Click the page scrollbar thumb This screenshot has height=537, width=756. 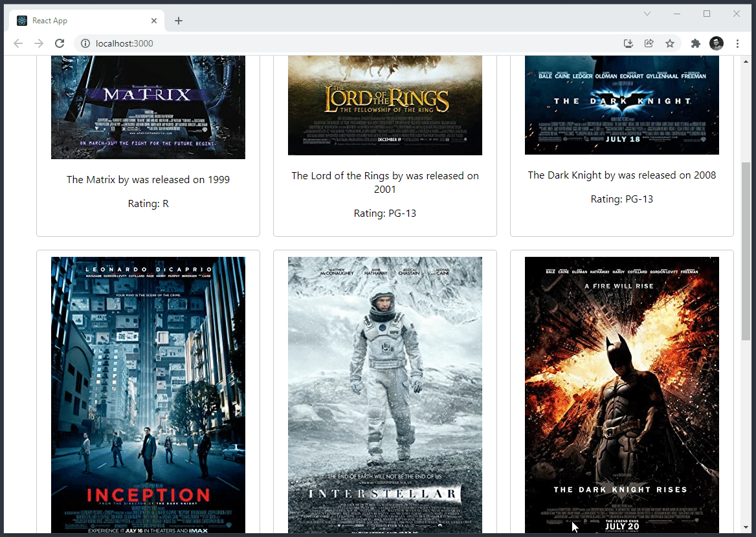746,252
